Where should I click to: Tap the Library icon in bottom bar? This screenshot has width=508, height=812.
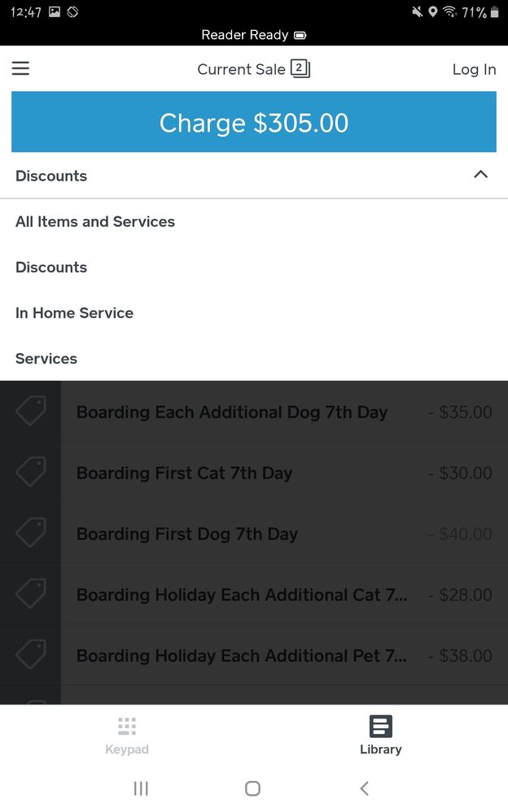point(380,727)
